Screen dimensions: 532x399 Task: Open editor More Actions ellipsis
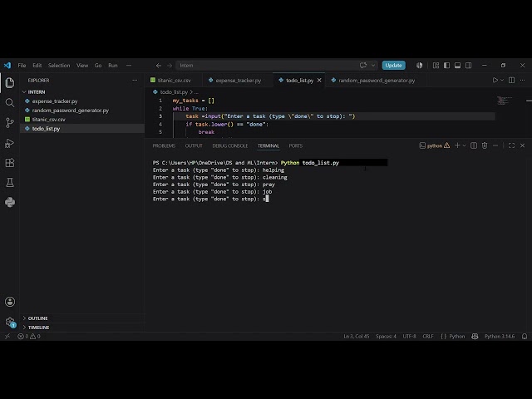click(523, 80)
